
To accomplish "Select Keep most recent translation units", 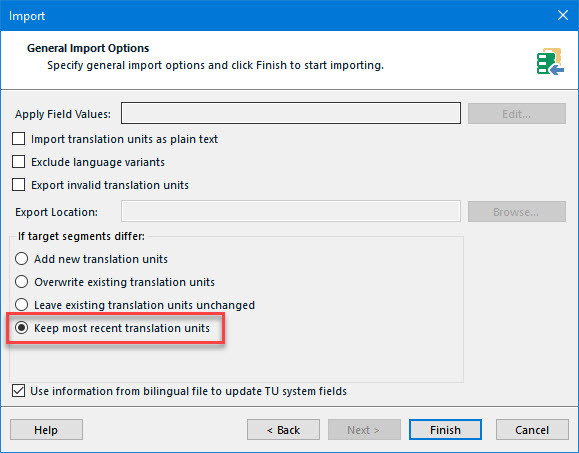I will [21, 327].
